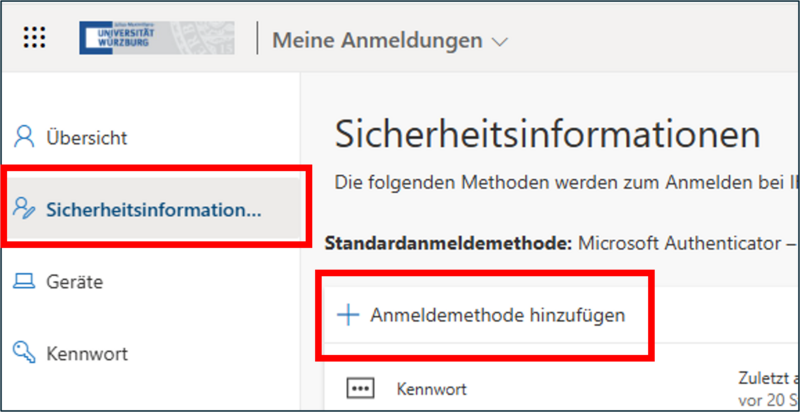Click the Universität Würzburg logo

coord(158,38)
